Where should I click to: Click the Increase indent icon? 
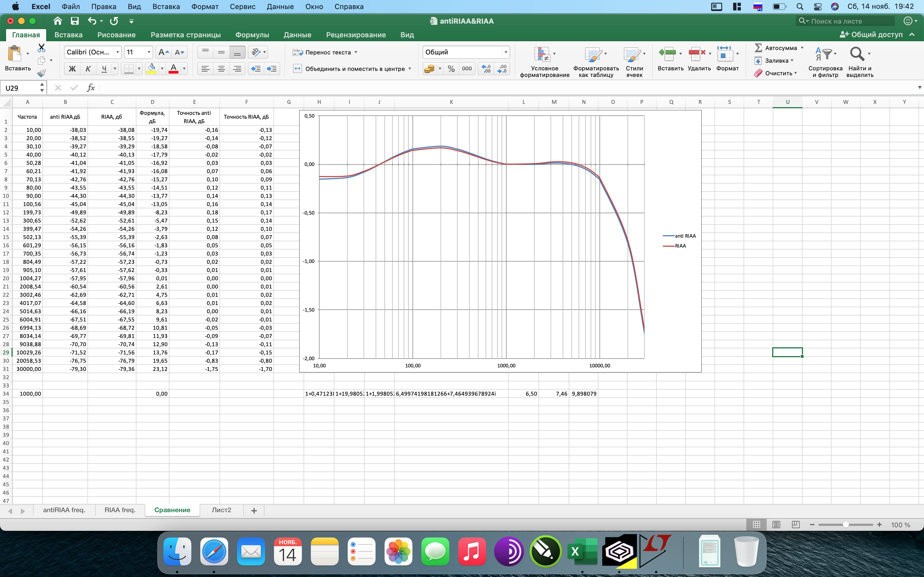pos(272,69)
